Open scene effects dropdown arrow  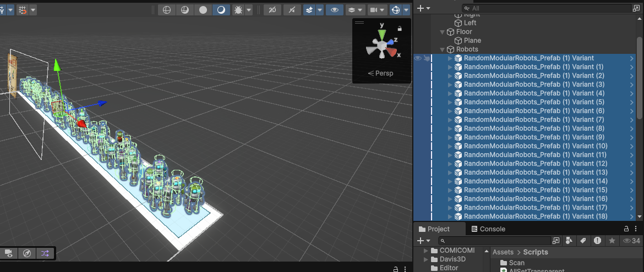point(320,10)
